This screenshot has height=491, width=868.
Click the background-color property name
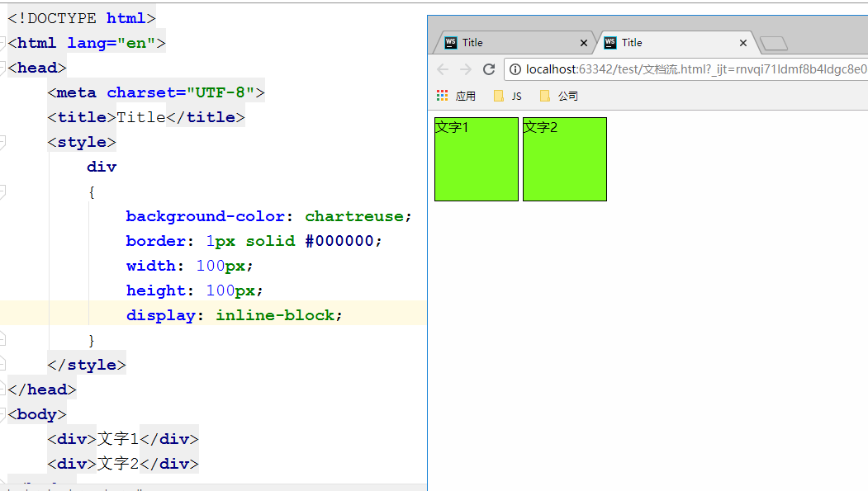click(x=206, y=216)
